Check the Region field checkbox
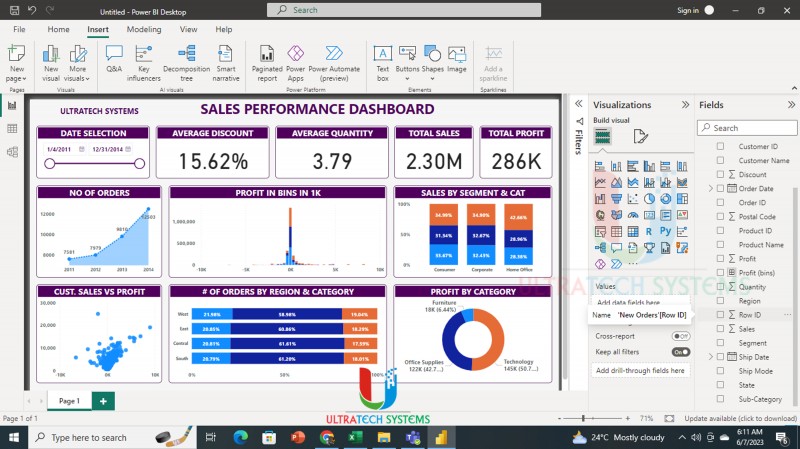800x449 pixels. click(x=720, y=301)
